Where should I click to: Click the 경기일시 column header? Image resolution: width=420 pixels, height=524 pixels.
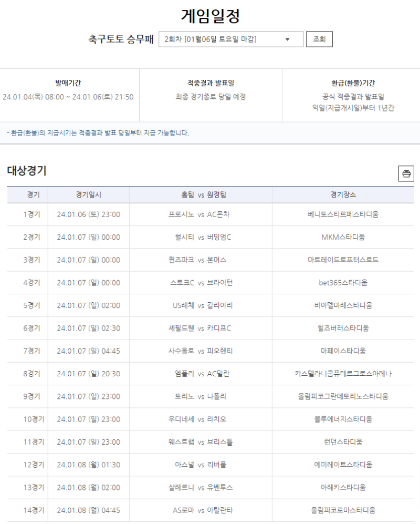(89, 195)
